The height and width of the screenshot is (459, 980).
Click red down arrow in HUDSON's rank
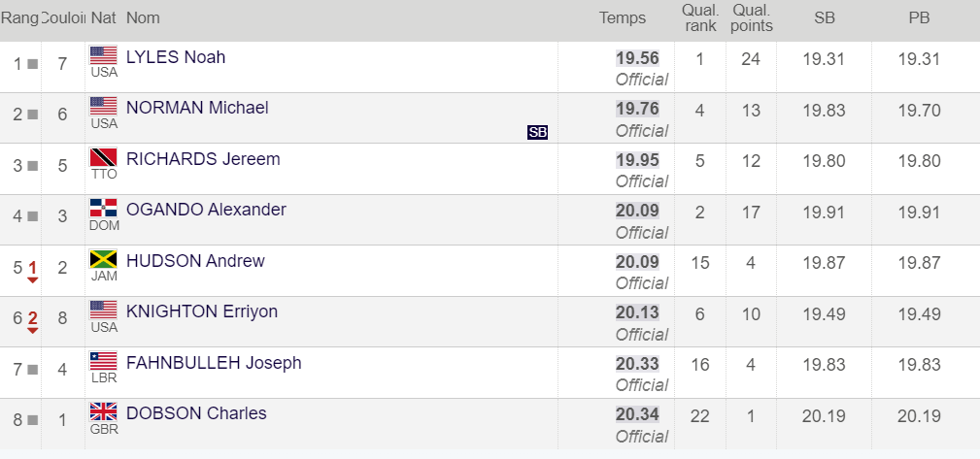33,279
